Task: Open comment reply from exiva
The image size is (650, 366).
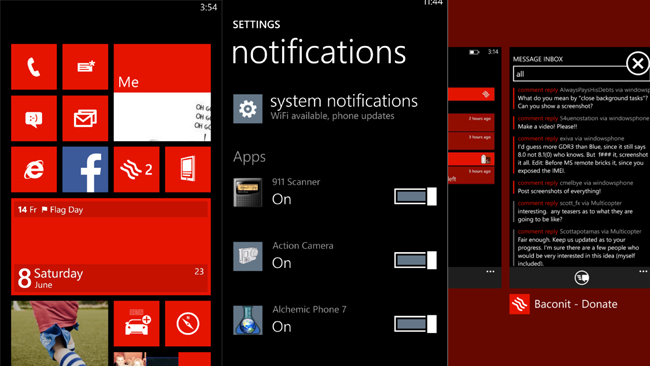Action: pos(582,155)
